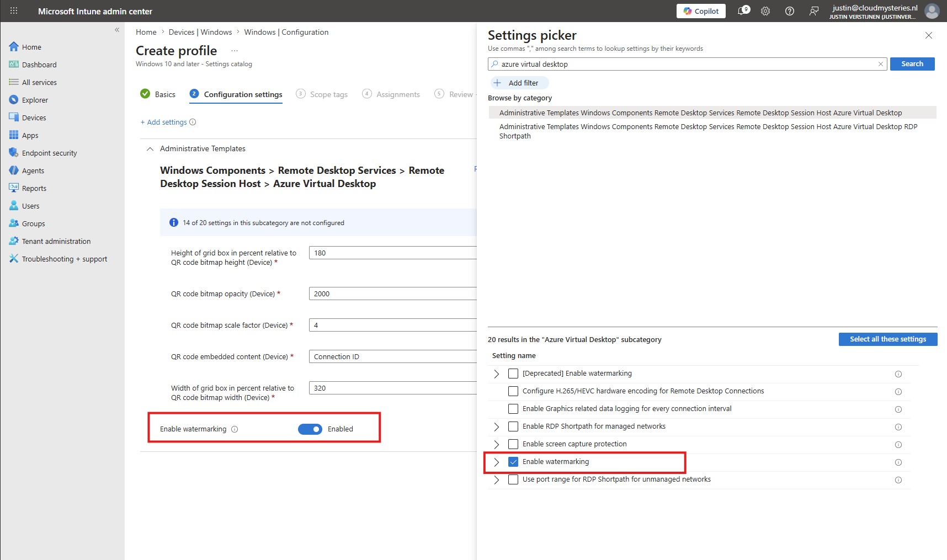Expand Use port range for RDP Shortpath row
Screen dimensions: 947x560
click(x=497, y=480)
